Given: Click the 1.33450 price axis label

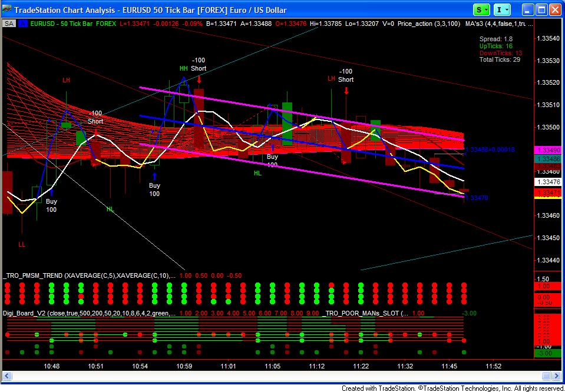Looking at the screenshot, I should [x=548, y=238].
